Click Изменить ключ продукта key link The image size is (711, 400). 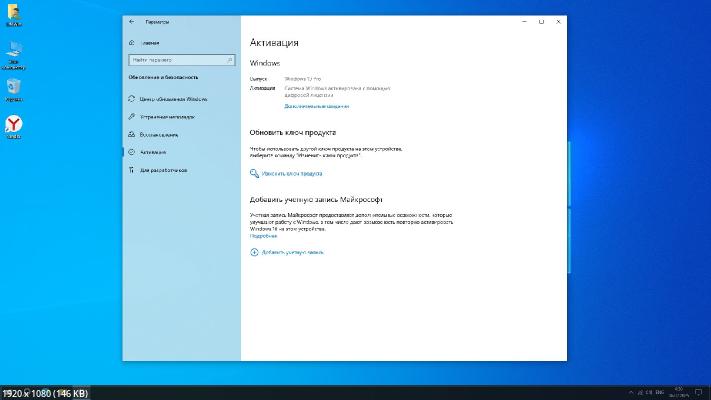pyautogui.click(x=286, y=174)
